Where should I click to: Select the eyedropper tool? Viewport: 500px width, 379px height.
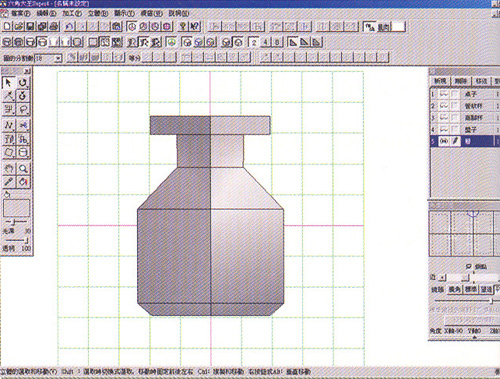point(9,182)
